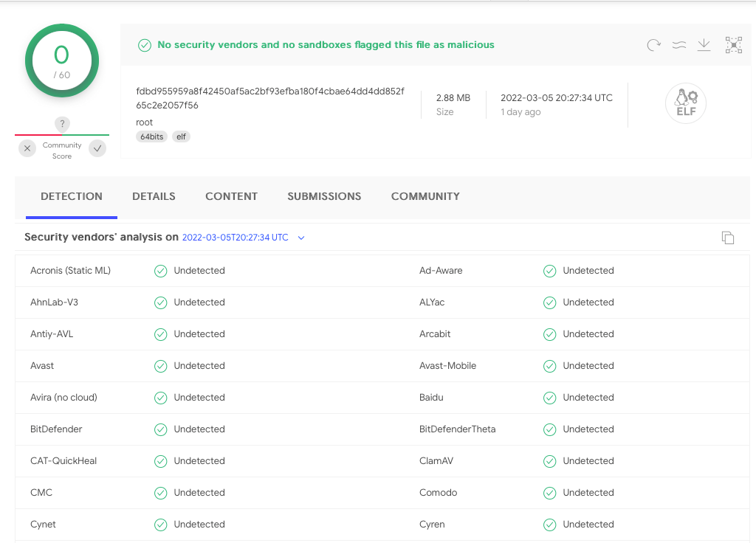This screenshot has height=543, width=756.
Task: Vote harmless with the checkmark button
Action: point(97,148)
